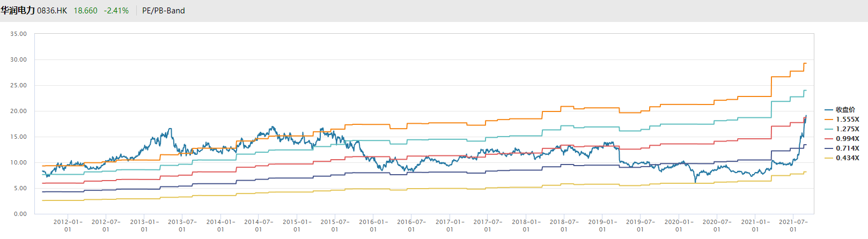Click the 2019-01-01 x-axis date label
The width and height of the screenshot is (868, 239).
pos(602,226)
